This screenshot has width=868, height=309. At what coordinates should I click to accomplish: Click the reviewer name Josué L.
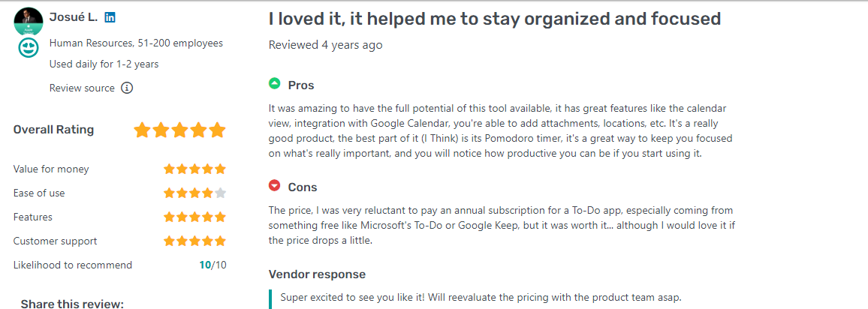[74, 17]
